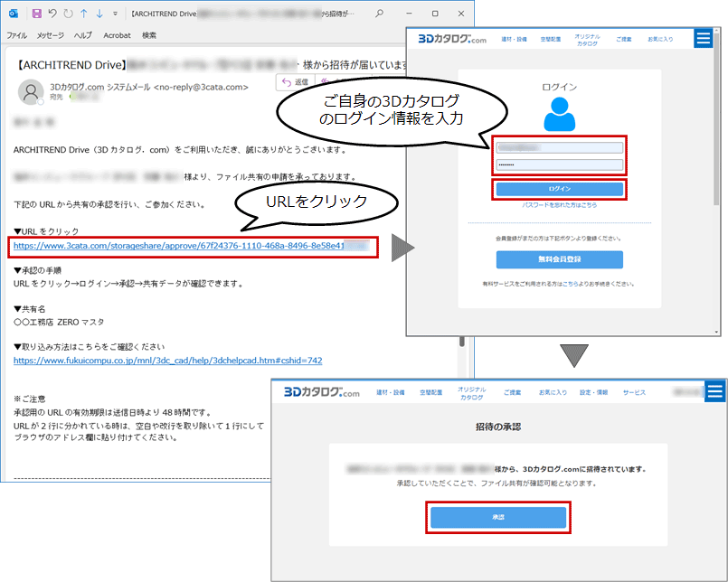
Task: Open オリジナルカタログ in approval window nav
Action: click(x=472, y=393)
